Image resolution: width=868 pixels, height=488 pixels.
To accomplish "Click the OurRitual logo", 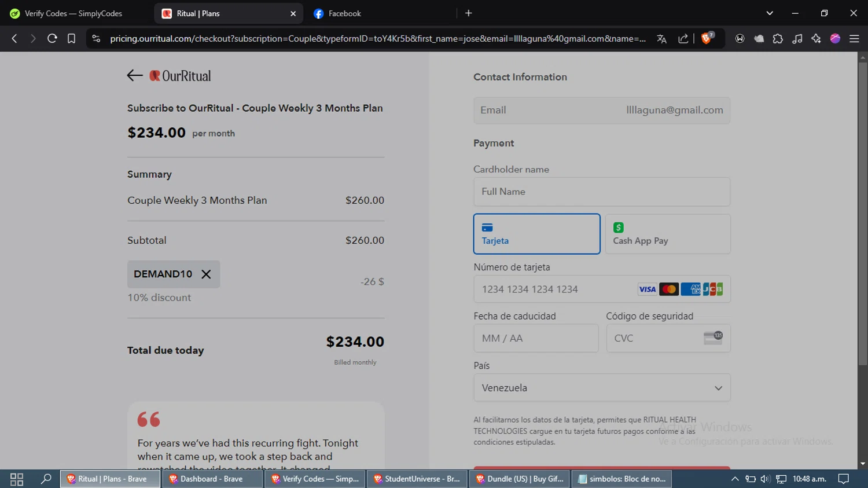I will (180, 76).
